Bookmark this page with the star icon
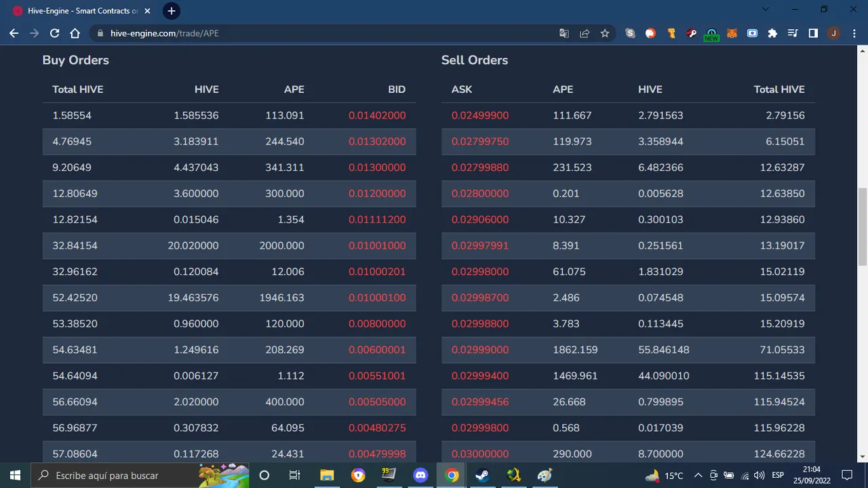868x488 pixels. point(605,33)
